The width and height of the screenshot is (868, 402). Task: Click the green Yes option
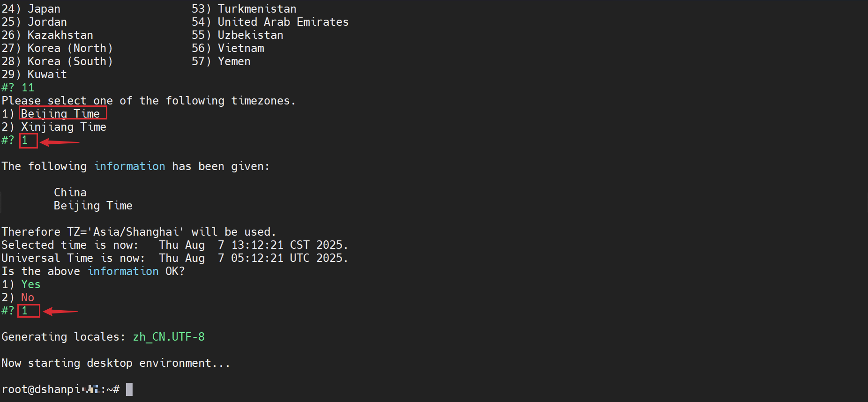30,284
